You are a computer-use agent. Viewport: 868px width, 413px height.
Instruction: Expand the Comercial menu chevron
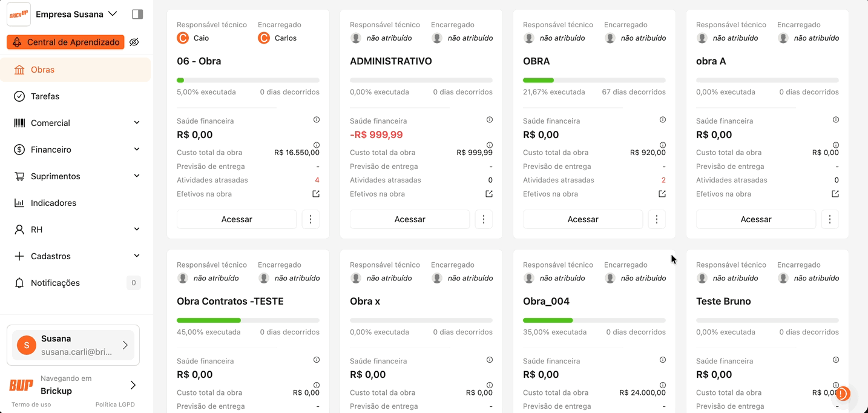pos(137,123)
